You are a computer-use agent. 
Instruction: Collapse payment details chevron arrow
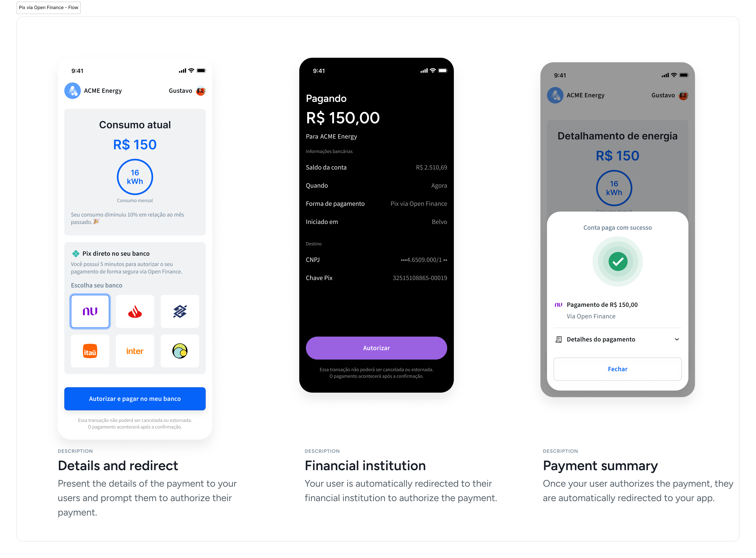pos(677,339)
